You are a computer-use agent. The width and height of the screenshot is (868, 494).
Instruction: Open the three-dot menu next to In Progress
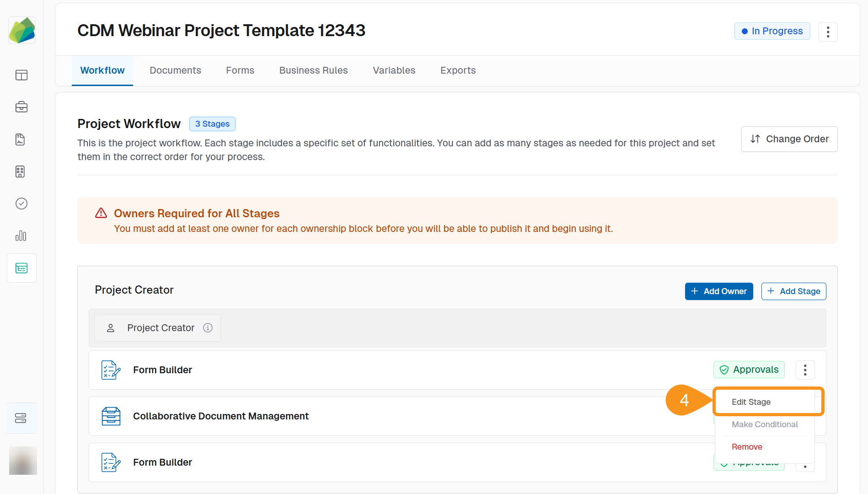pyautogui.click(x=828, y=32)
